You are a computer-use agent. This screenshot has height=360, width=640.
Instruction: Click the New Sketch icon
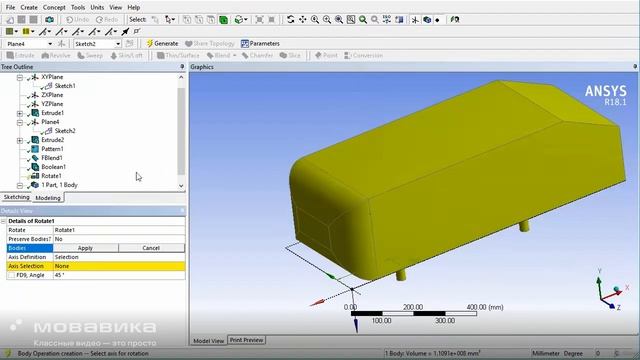(129, 44)
